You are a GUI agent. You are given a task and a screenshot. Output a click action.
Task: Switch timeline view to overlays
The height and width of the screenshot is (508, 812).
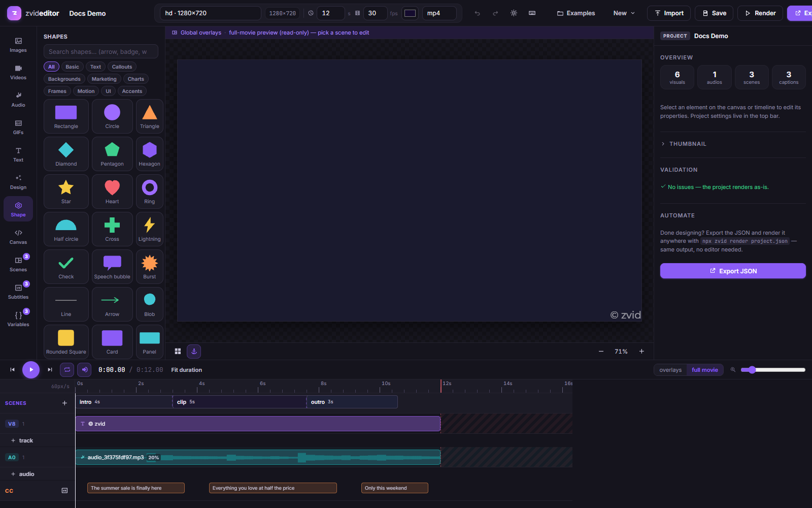[670, 370]
